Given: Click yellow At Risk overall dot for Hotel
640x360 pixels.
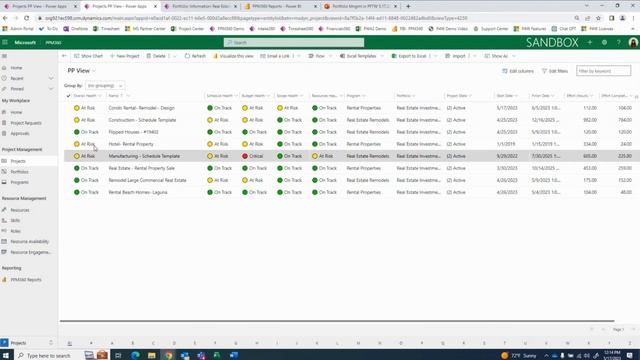Looking at the screenshot, I should (x=76, y=144).
